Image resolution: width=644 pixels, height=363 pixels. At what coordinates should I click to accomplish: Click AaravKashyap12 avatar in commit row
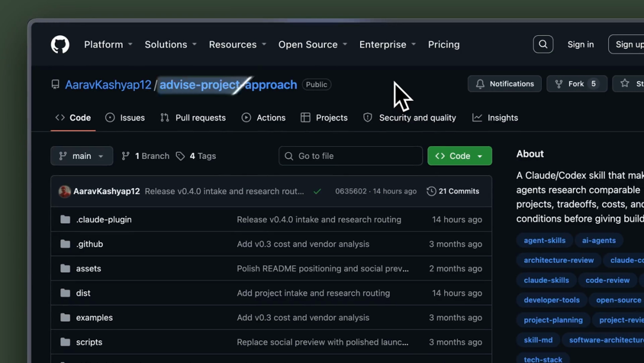[x=64, y=191]
